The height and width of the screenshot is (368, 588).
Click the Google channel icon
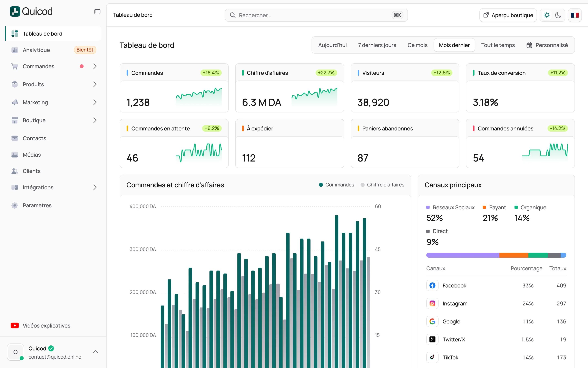pyautogui.click(x=432, y=321)
